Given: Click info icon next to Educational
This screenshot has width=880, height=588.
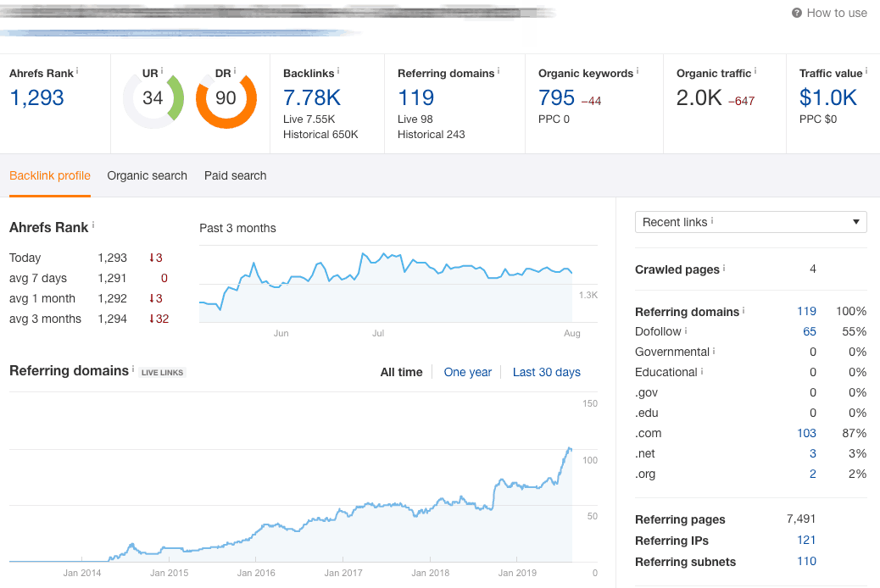Looking at the screenshot, I should tap(702, 371).
